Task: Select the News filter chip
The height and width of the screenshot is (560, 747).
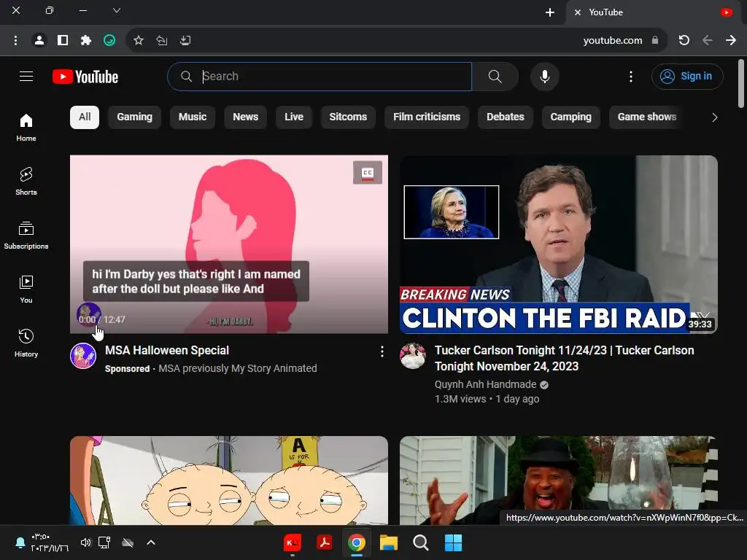Action: click(x=245, y=117)
